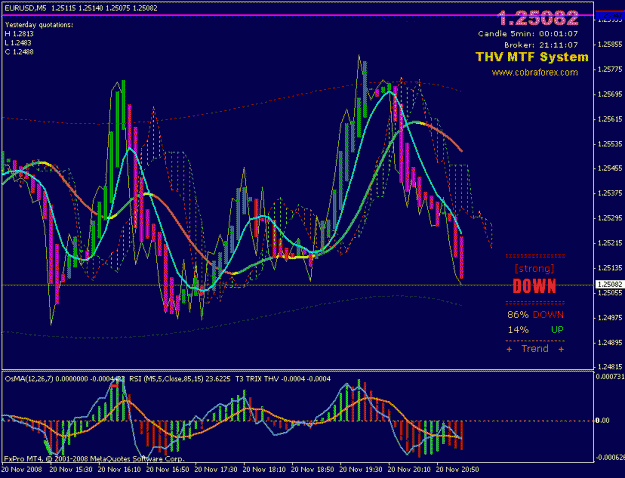Image resolution: width=625 pixels, height=478 pixels.
Task: Click the 1.25135 price-axis label
Action: click(610, 268)
